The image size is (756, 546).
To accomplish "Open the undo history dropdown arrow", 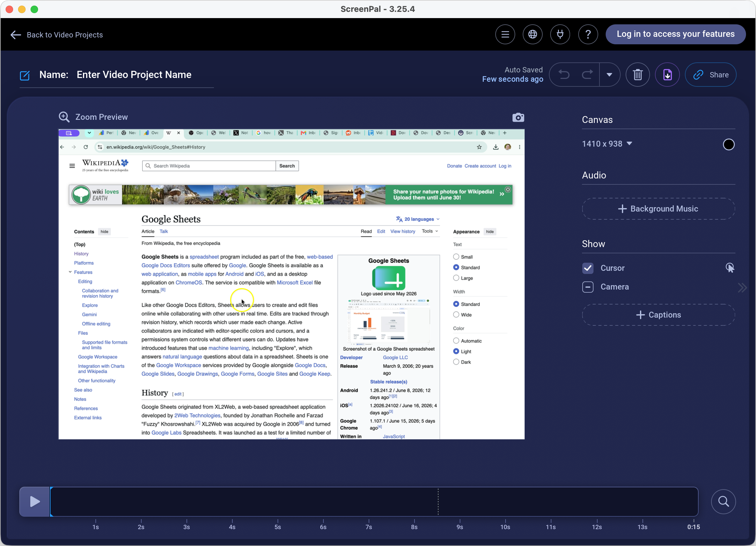I will (609, 75).
